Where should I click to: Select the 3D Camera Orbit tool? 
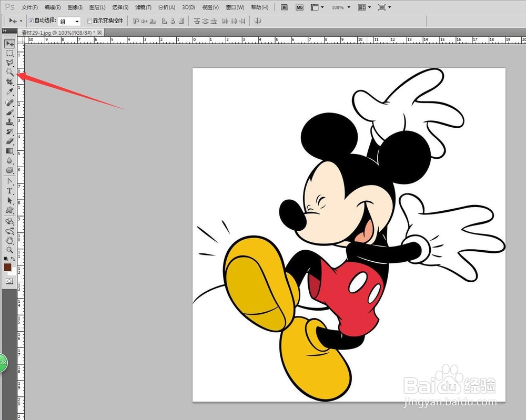pyautogui.click(x=9, y=231)
